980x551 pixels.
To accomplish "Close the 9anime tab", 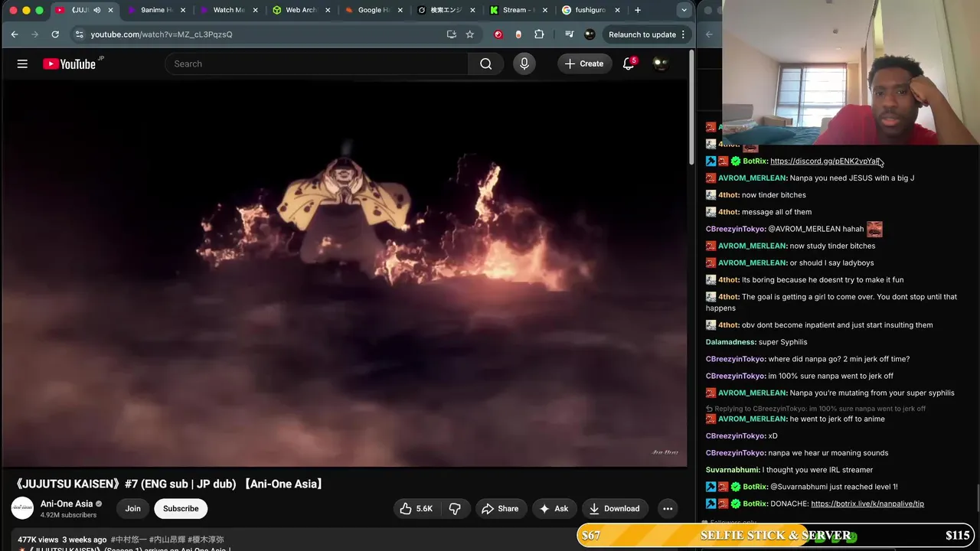I will point(181,10).
